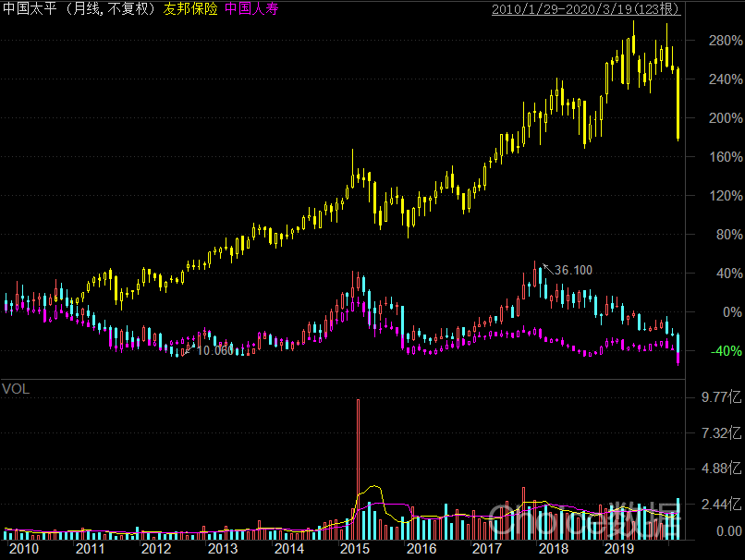Click the 10.060 low price annotation
The height and width of the screenshot is (560, 745).
(x=215, y=350)
